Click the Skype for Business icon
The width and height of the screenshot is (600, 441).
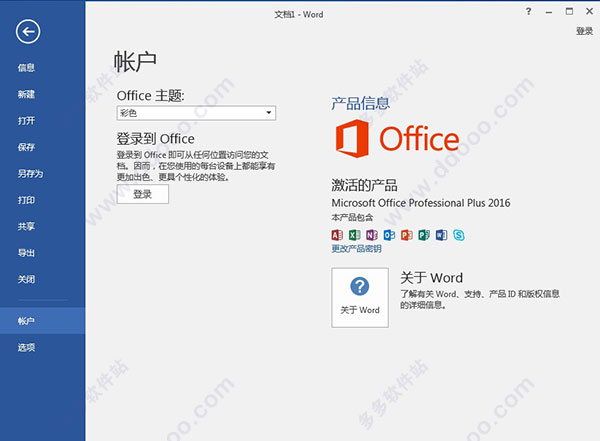(x=459, y=235)
